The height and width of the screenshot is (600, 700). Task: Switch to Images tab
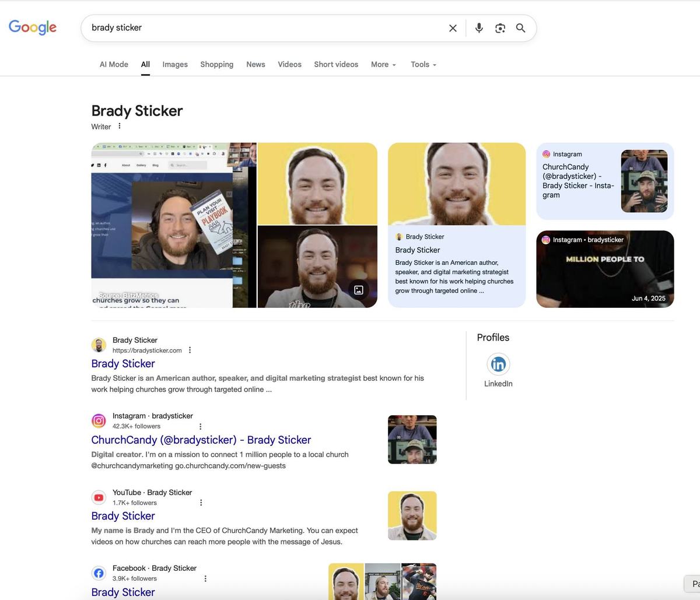click(x=175, y=64)
